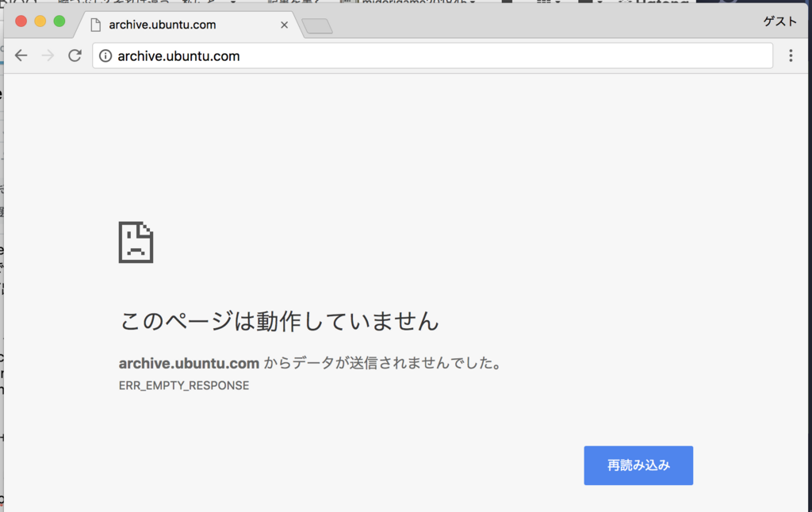This screenshot has width=812, height=512.
Task: Go back to the previous page
Action: pos(21,55)
